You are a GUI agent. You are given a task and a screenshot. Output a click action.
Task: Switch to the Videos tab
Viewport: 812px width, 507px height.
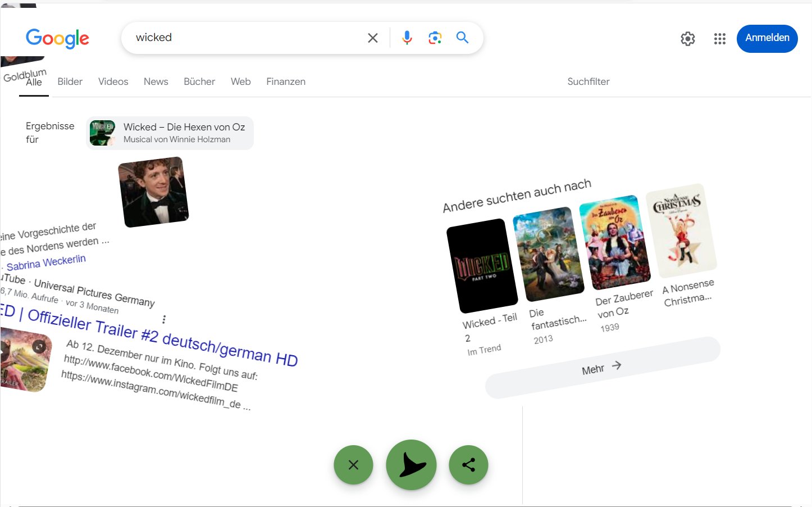point(113,82)
